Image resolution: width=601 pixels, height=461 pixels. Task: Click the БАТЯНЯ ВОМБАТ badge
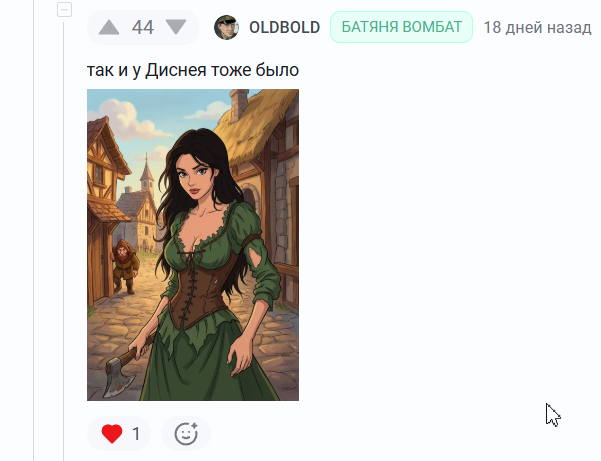point(401,27)
